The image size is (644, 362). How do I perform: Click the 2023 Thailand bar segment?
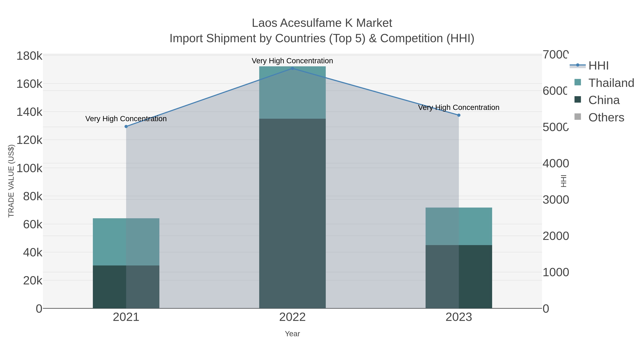point(459,226)
